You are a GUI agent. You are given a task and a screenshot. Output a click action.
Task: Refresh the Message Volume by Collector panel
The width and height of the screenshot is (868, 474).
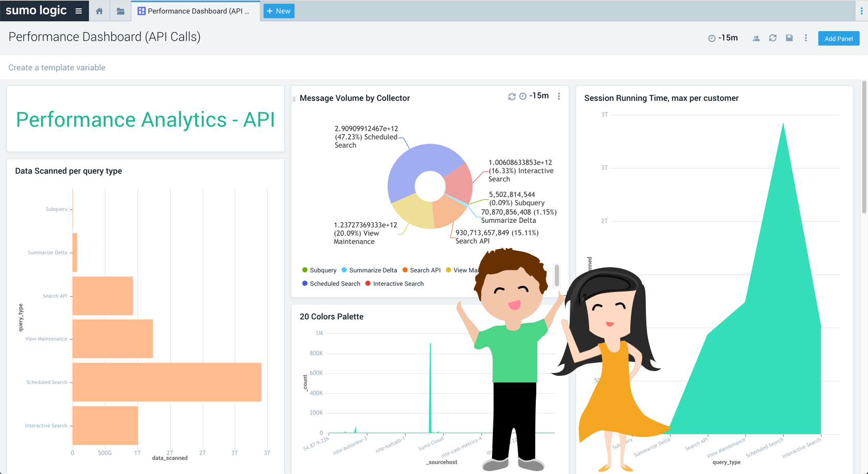click(x=512, y=97)
